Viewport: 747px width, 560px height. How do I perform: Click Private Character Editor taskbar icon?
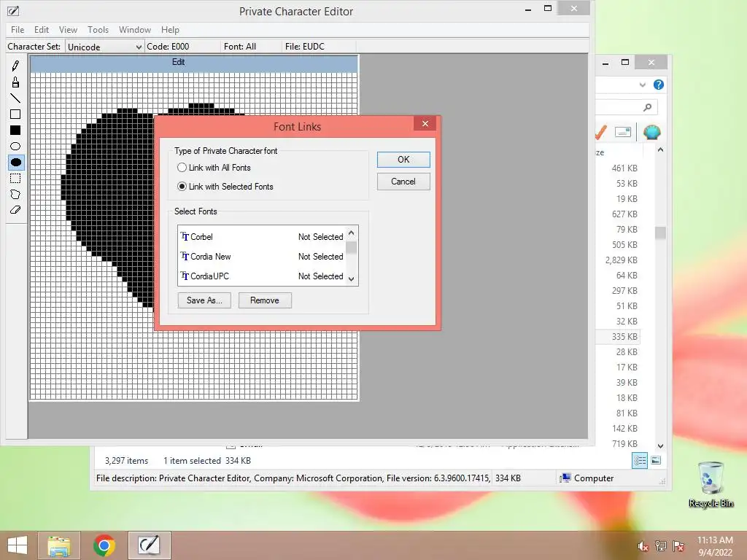click(x=149, y=545)
